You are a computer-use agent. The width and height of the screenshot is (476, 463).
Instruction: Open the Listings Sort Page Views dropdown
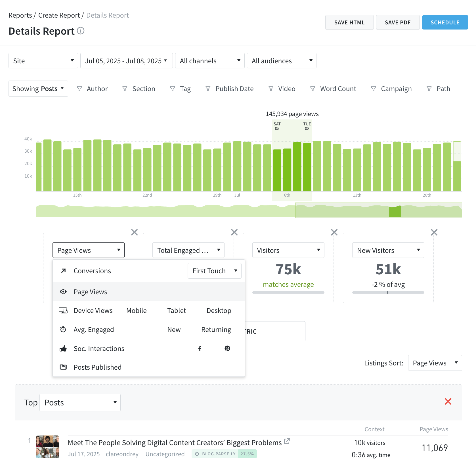pos(435,363)
